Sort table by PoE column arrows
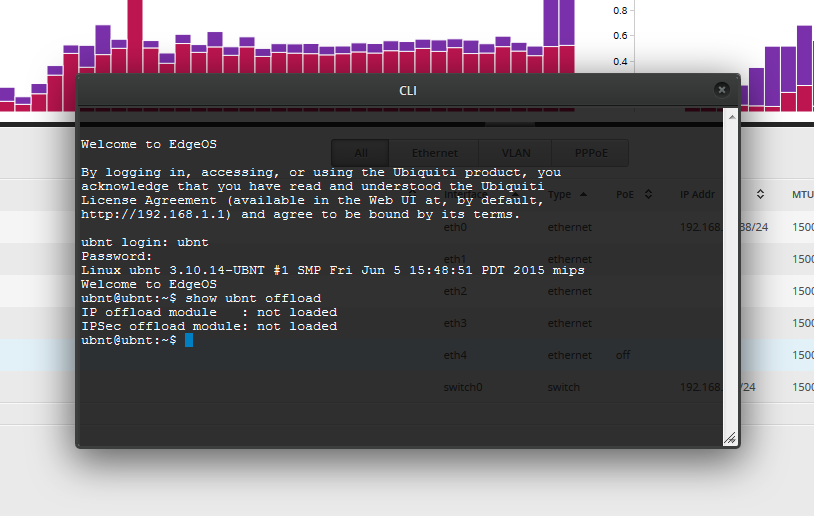The width and height of the screenshot is (814, 516). click(648, 194)
